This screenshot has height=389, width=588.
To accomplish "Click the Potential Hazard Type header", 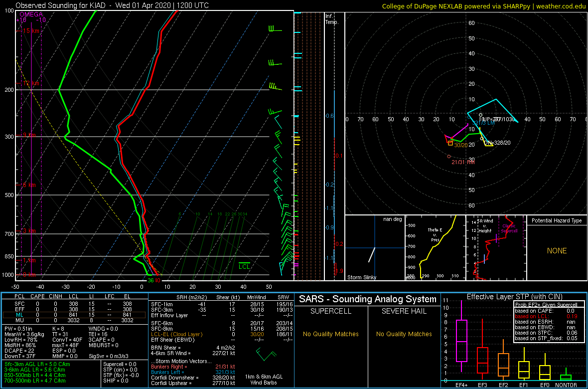I will 557,220.
